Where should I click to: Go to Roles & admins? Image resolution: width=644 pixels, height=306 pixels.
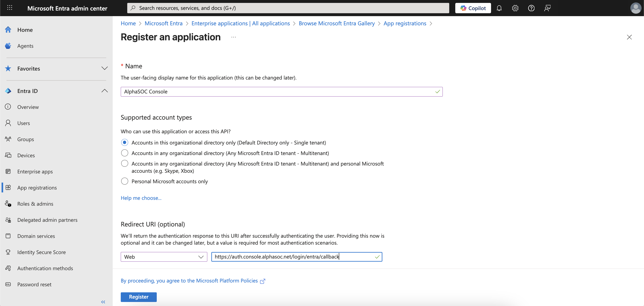click(x=35, y=204)
